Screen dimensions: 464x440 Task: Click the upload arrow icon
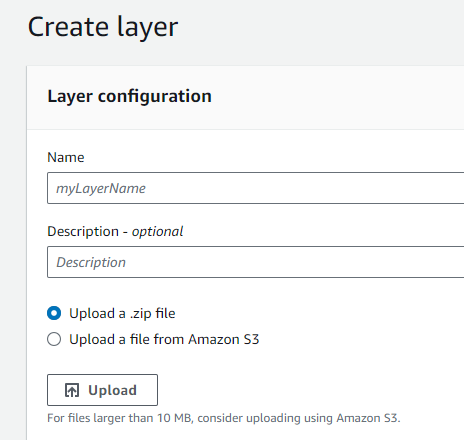click(x=72, y=390)
